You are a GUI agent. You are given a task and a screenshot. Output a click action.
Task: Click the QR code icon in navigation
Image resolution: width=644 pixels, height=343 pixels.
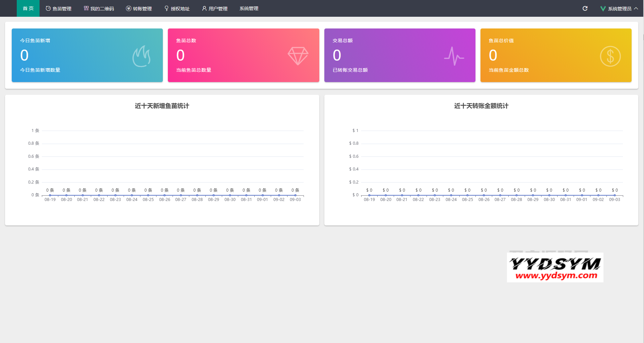(86, 8)
